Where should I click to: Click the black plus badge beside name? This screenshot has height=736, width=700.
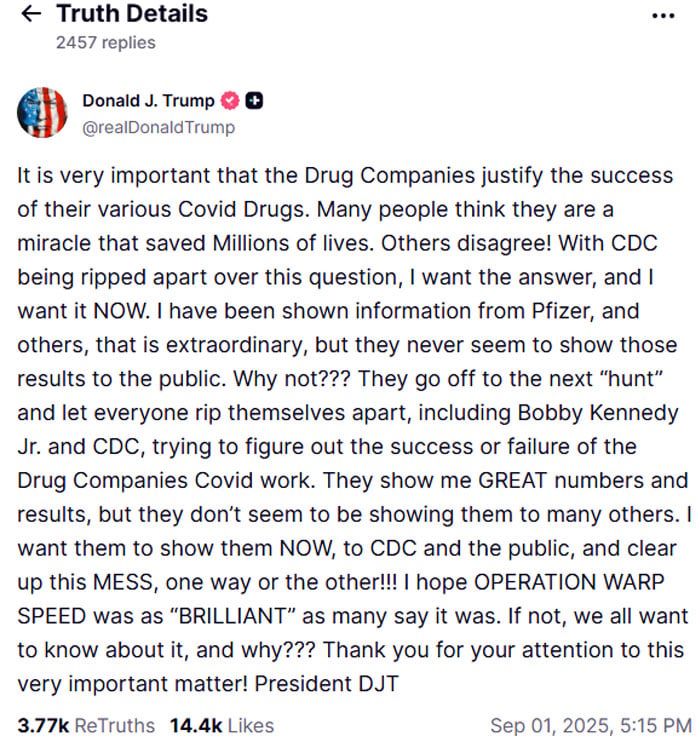(255, 100)
